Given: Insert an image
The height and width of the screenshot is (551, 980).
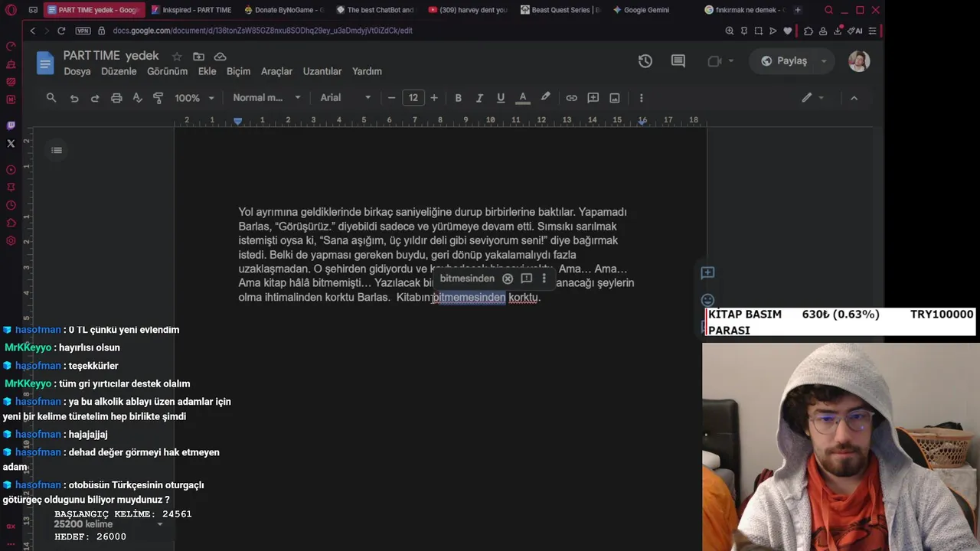Looking at the screenshot, I should tap(615, 98).
